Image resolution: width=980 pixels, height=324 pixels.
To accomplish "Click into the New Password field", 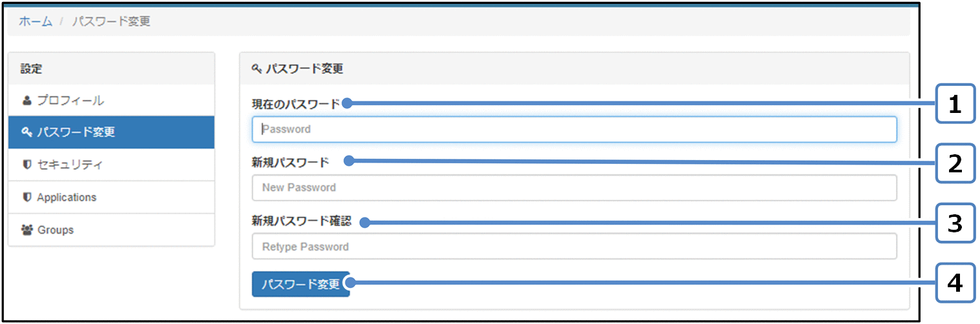I will pos(575,188).
